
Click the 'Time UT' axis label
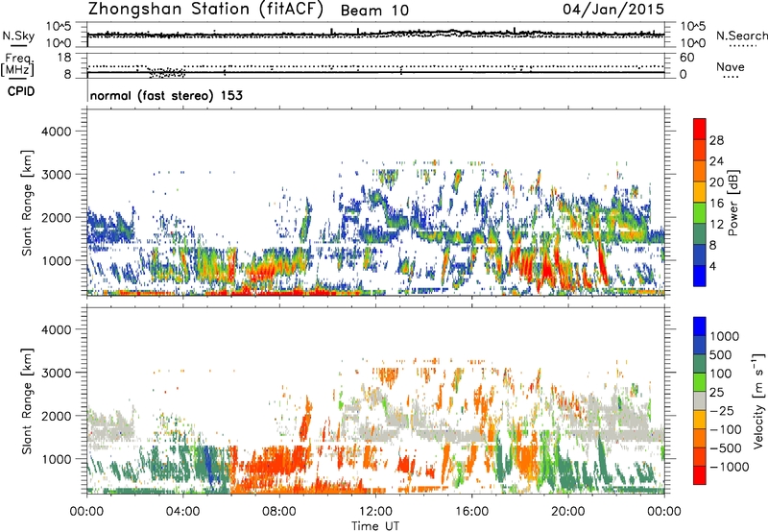point(375,526)
